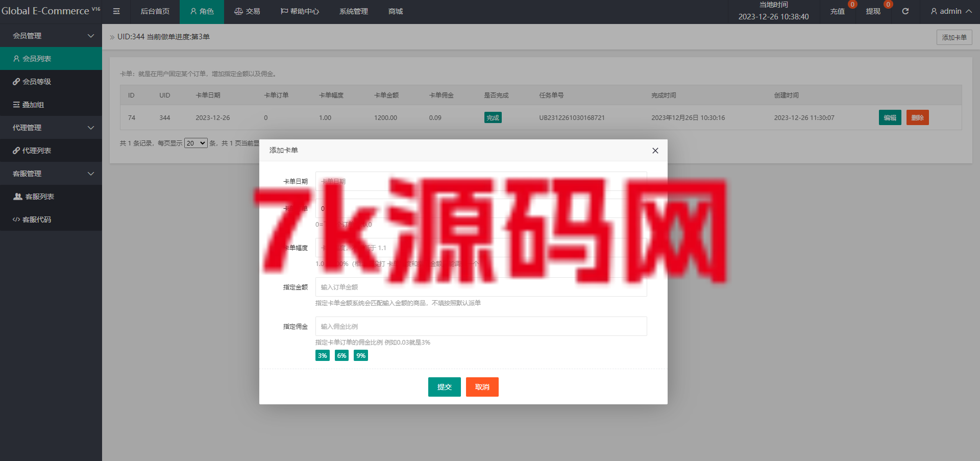Click the green 提交 submit button

point(444,387)
